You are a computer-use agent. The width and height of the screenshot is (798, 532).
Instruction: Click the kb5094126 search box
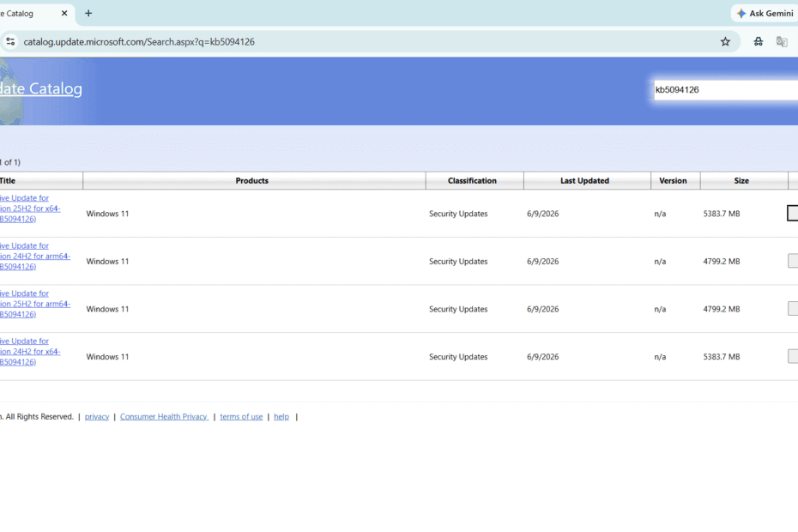coord(726,89)
